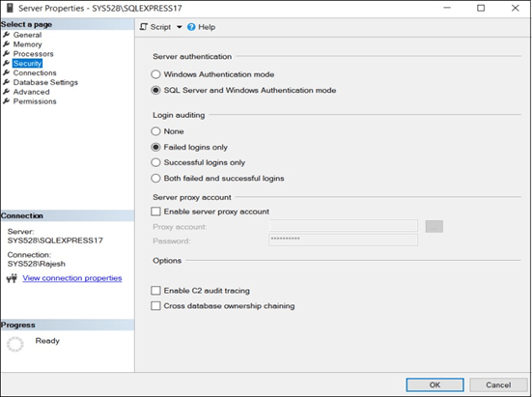Click the Script icon in toolbar

[144, 27]
